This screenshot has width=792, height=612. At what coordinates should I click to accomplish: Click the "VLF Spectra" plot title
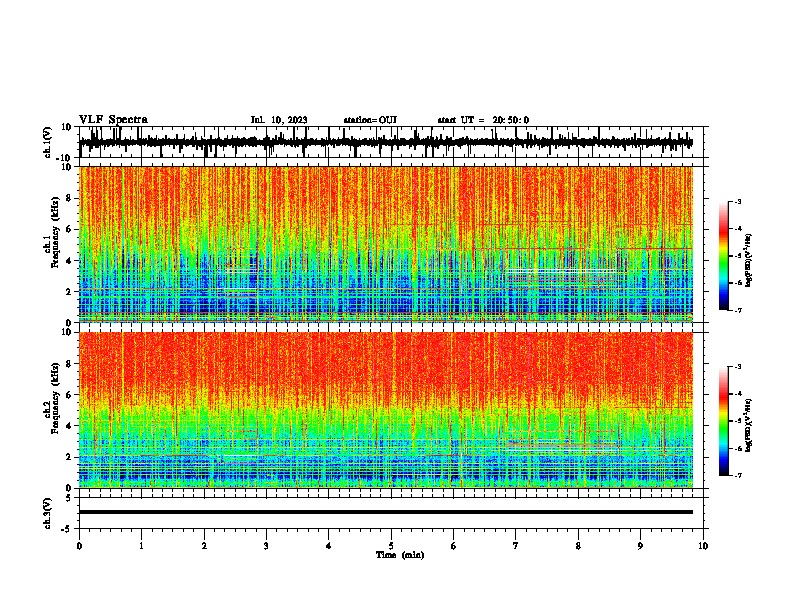tap(113, 120)
